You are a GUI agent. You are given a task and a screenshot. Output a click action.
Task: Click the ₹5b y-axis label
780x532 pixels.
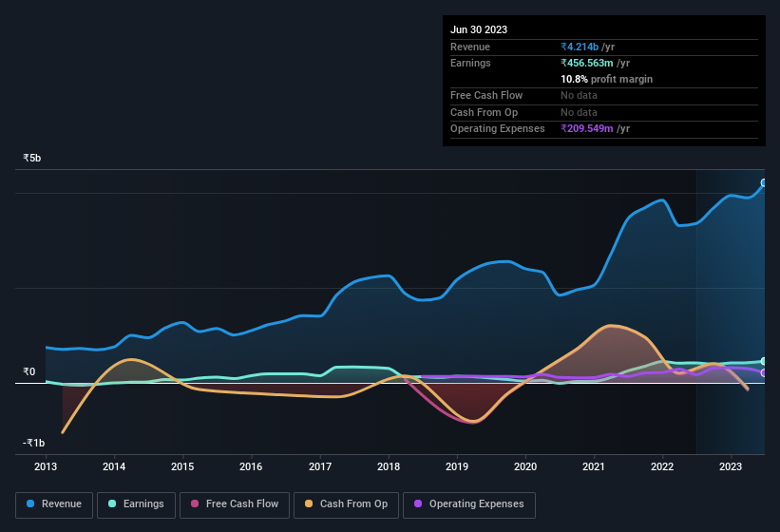pos(32,158)
